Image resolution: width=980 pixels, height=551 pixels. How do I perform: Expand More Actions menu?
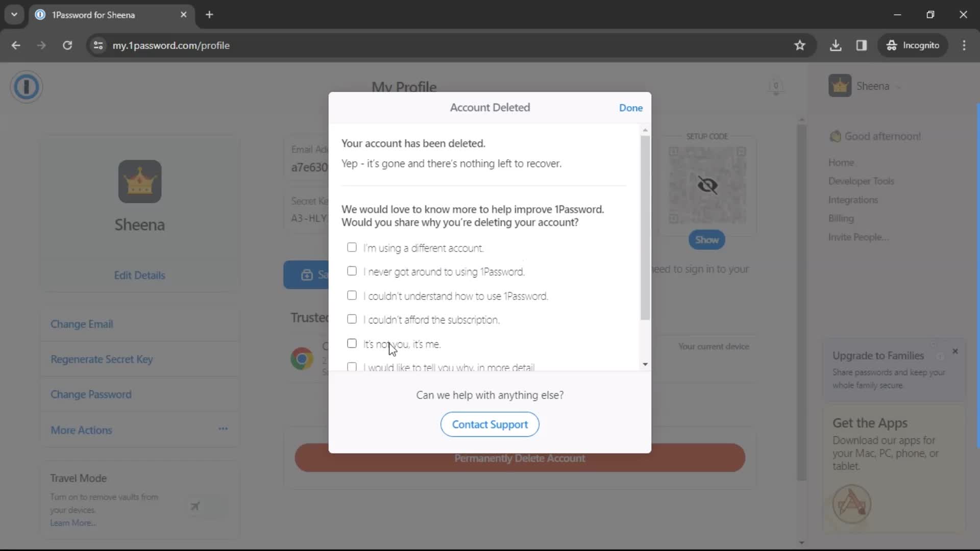tap(224, 430)
